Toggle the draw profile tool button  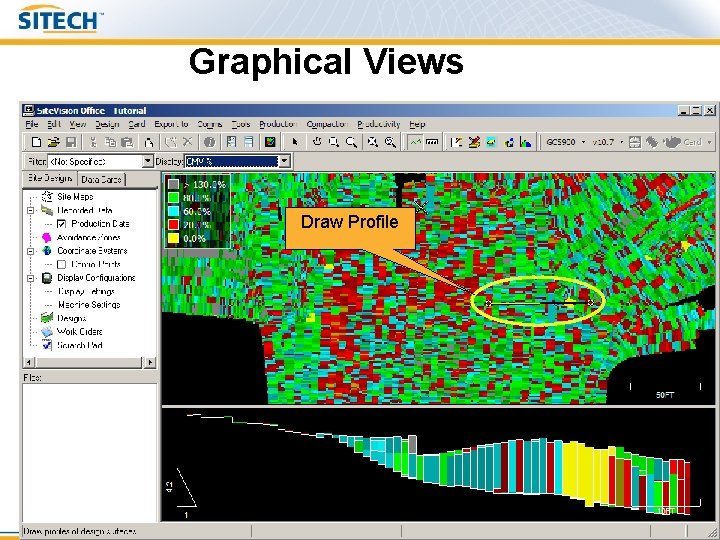[x=415, y=142]
